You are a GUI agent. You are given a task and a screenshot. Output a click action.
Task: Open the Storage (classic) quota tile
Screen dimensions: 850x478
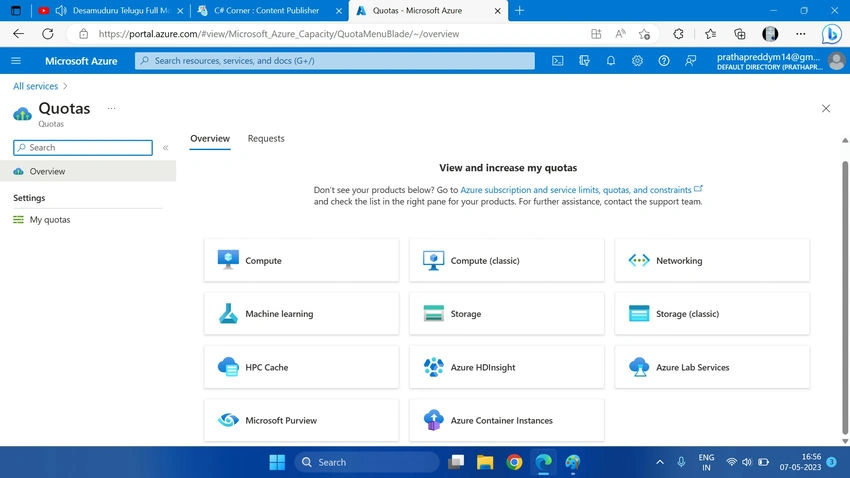click(712, 313)
